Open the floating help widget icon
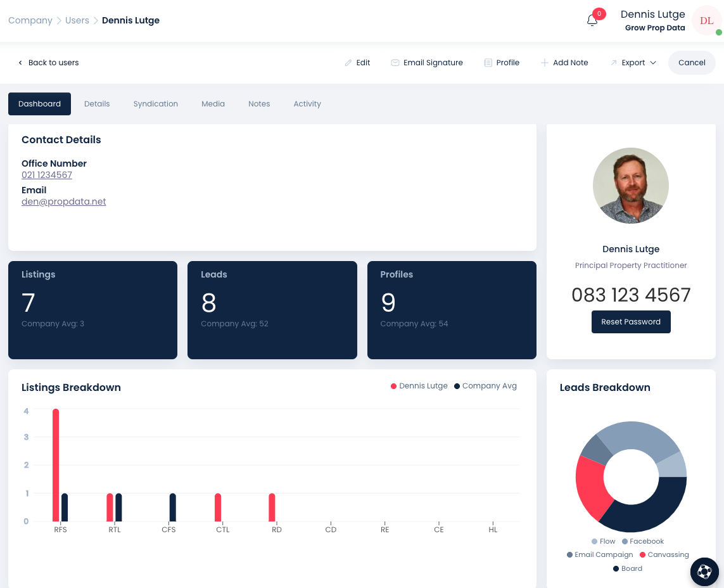 pyautogui.click(x=704, y=572)
